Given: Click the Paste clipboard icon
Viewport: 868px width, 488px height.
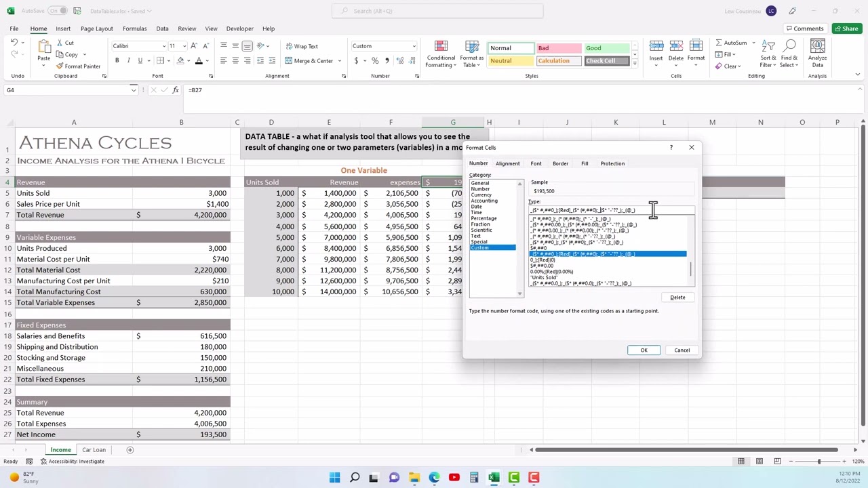Looking at the screenshot, I should point(43,48).
